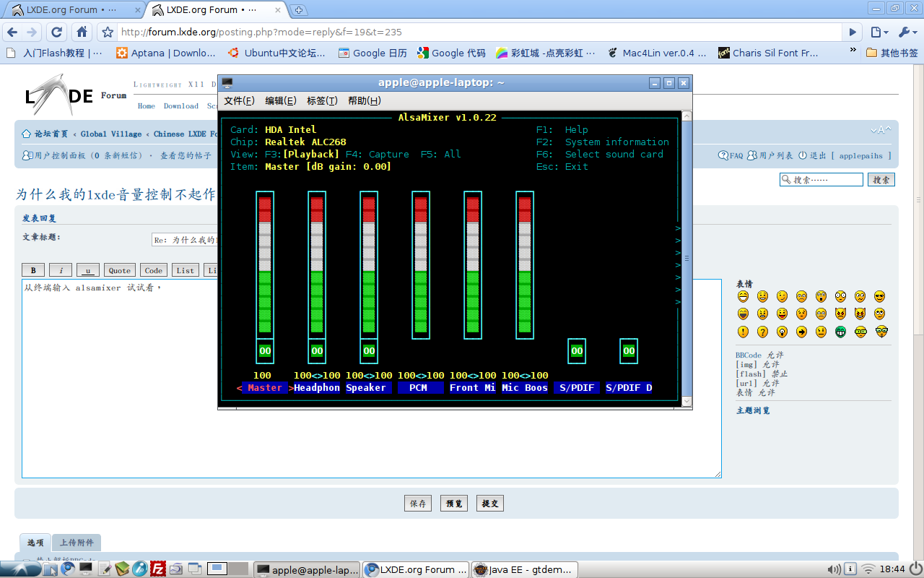Launch FileZilla from the taskbar

158,569
